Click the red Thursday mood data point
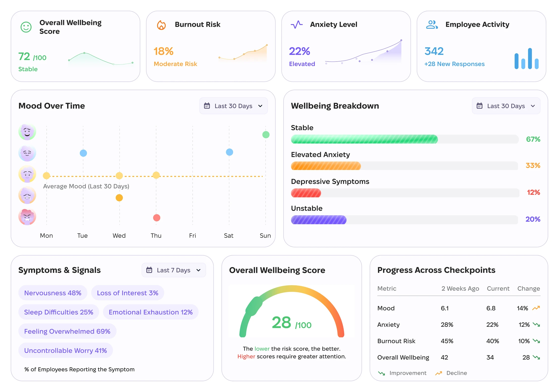Image resolution: width=559 pixels, height=392 pixels. tap(156, 218)
